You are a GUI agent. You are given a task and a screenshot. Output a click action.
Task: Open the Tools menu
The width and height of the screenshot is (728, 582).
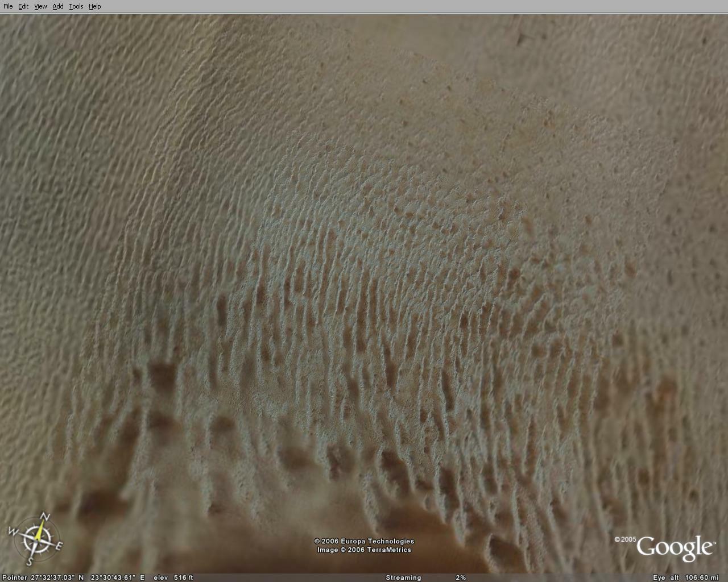76,6
